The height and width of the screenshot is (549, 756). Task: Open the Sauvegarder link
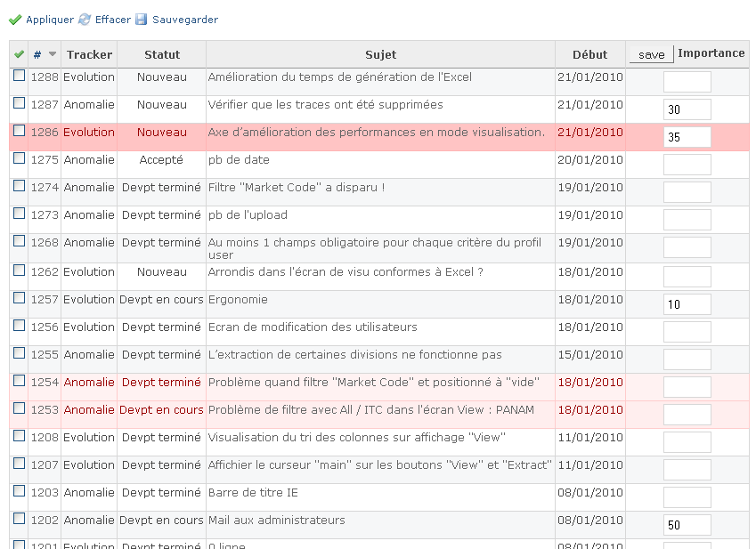[x=185, y=20]
